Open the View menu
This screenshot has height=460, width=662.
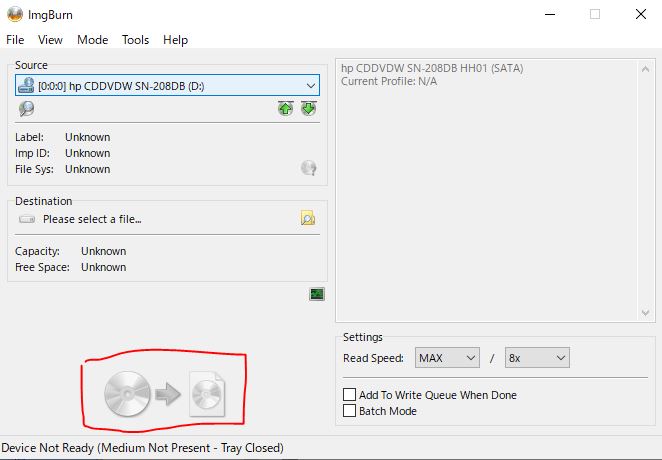pos(50,40)
